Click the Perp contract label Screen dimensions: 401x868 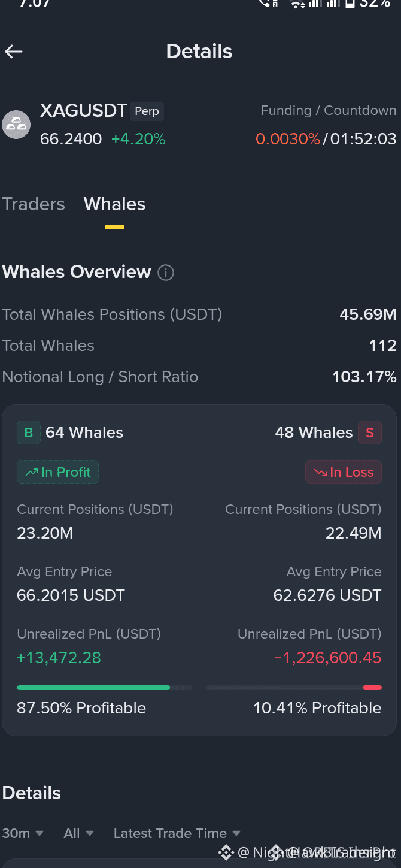[147, 111]
